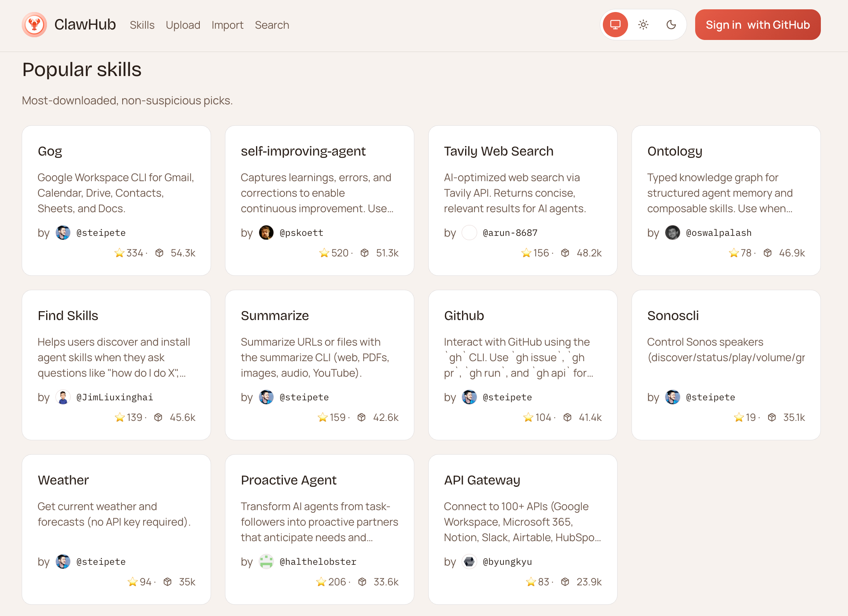Click @pskoett's avatar on self-improving-agent

(266, 232)
